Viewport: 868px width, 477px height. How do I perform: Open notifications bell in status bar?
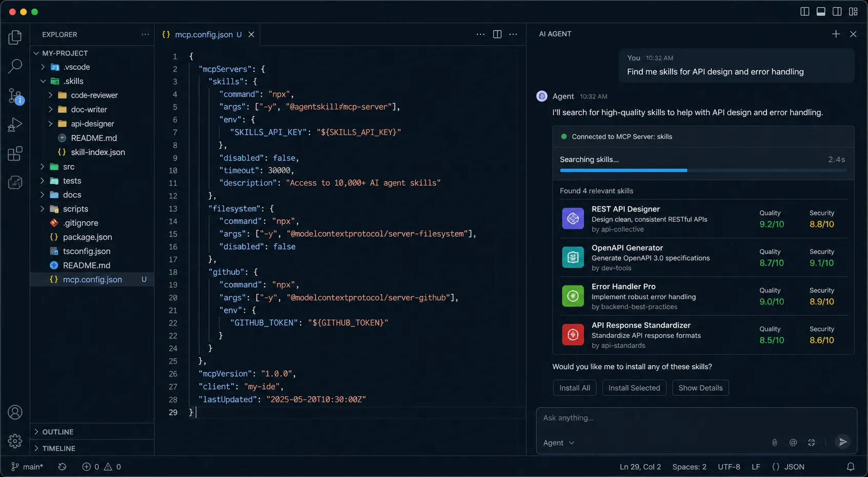(x=851, y=467)
